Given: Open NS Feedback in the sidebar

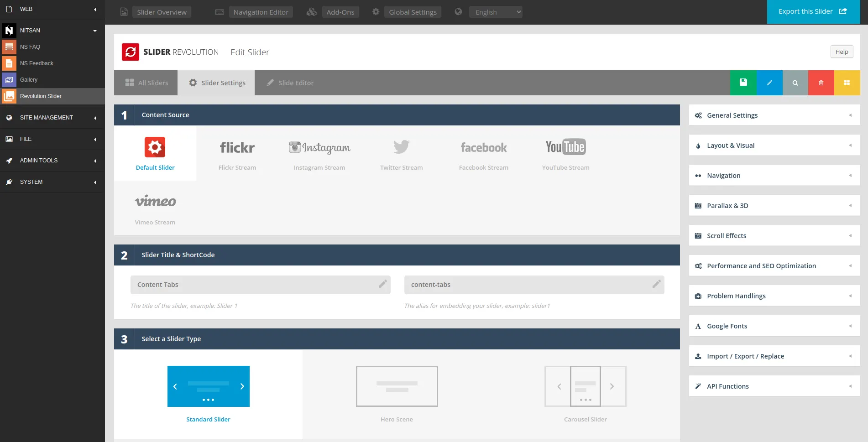Looking at the screenshot, I should pyautogui.click(x=52, y=63).
